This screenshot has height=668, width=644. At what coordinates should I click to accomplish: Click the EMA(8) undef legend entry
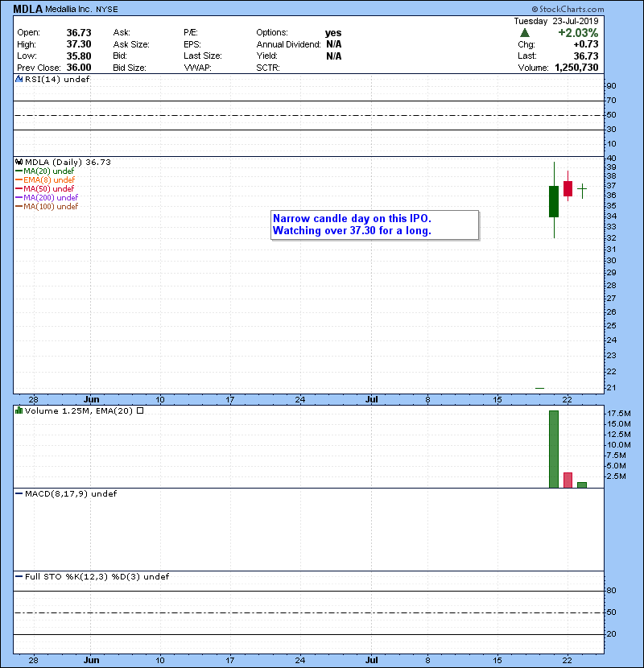click(45, 180)
